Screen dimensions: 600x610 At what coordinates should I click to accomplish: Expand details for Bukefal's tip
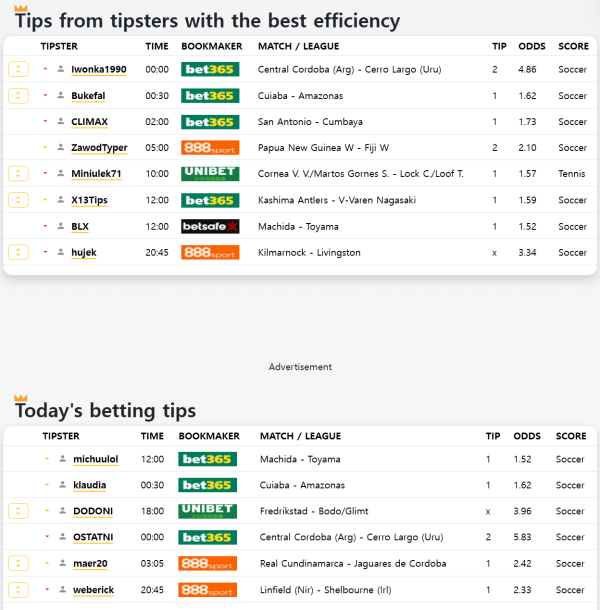tap(18, 96)
